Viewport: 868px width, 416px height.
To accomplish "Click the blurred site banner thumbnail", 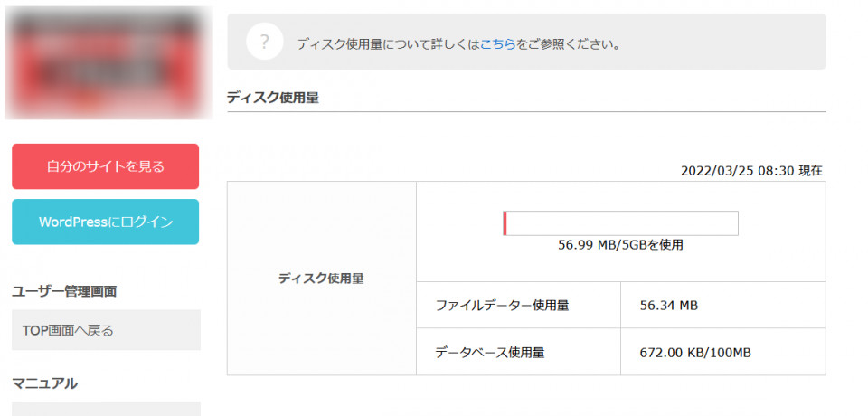I will 108,62.
